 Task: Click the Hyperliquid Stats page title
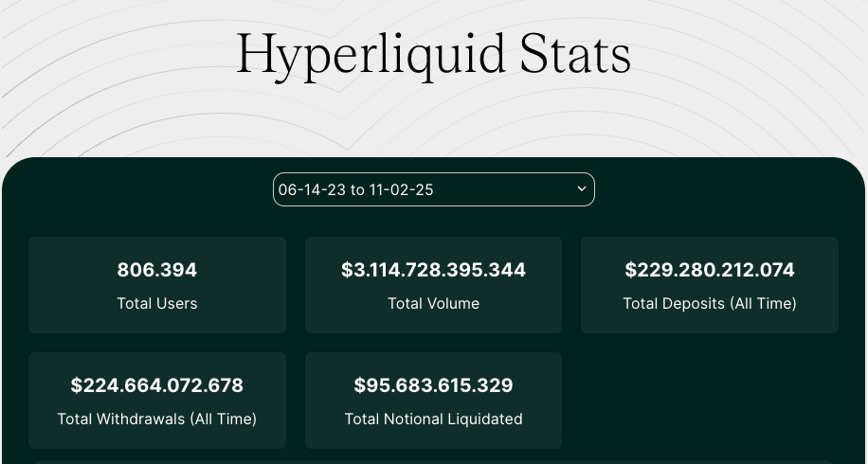coord(433,54)
